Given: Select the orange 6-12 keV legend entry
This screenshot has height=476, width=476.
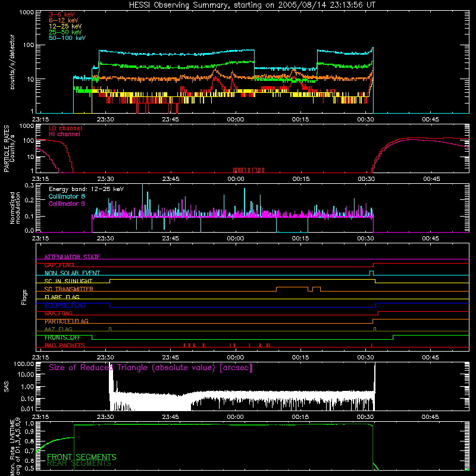Looking at the screenshot, I should (64, 20).
